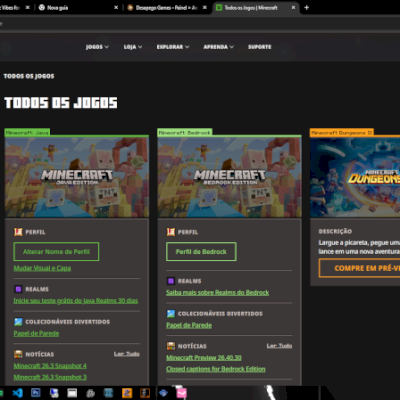
Task: Expand the LOJA navigation dropdown
Action: [133, 47]
